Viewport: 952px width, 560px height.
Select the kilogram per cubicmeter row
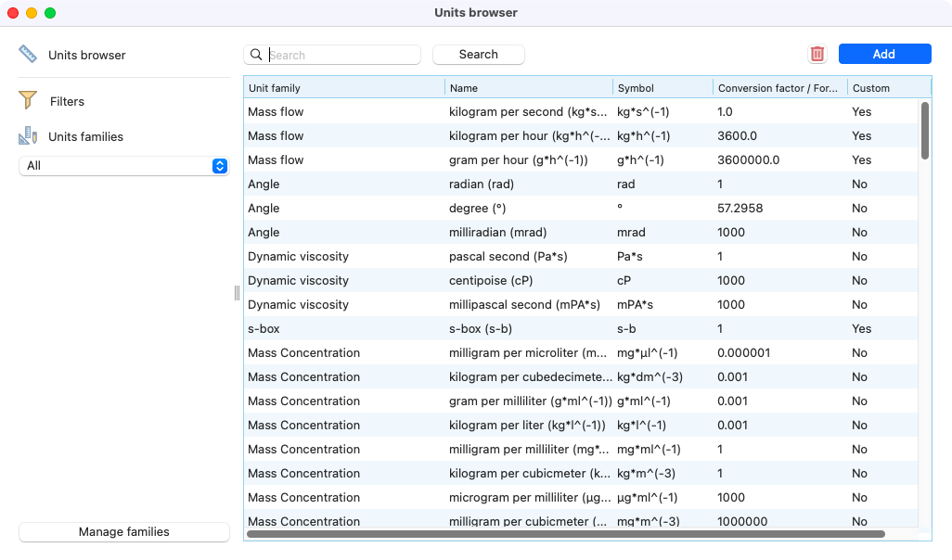(581, 473)
